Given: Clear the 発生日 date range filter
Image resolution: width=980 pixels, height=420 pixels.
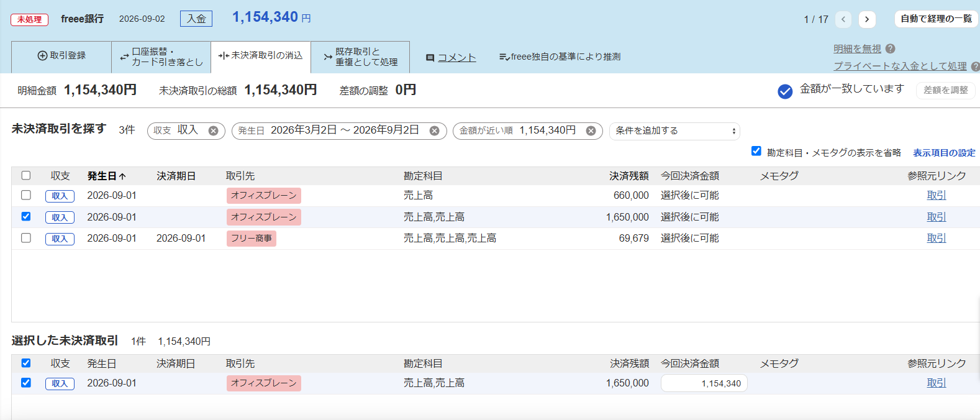Looking at the screenshot, I should (x=435, y=130).
